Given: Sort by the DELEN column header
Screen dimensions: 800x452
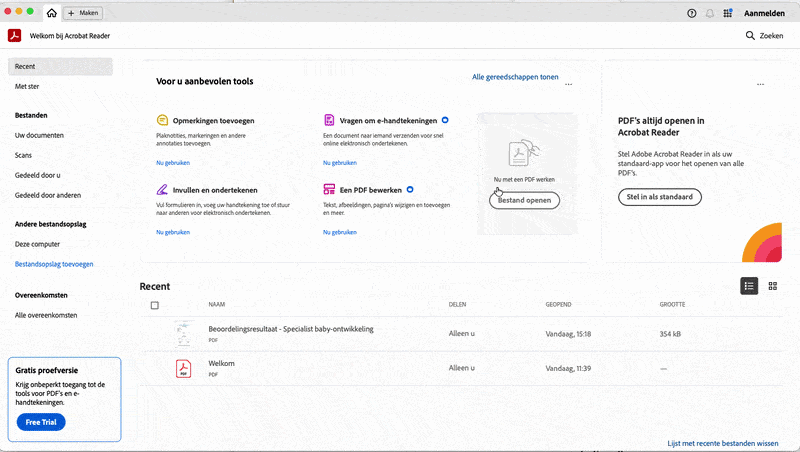Looking at the screenshot, I should click(x=457, y=304).
